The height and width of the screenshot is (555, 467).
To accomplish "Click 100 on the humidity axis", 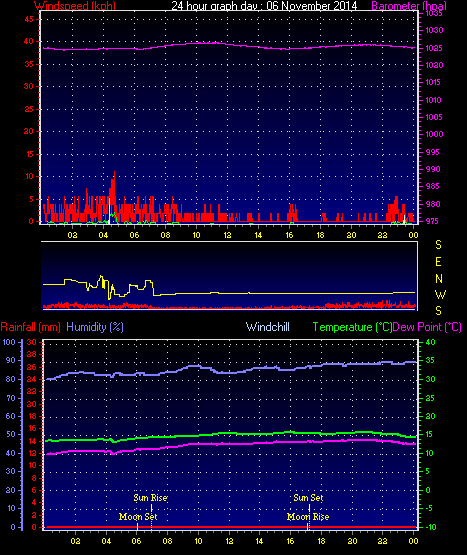I will 9,342.
